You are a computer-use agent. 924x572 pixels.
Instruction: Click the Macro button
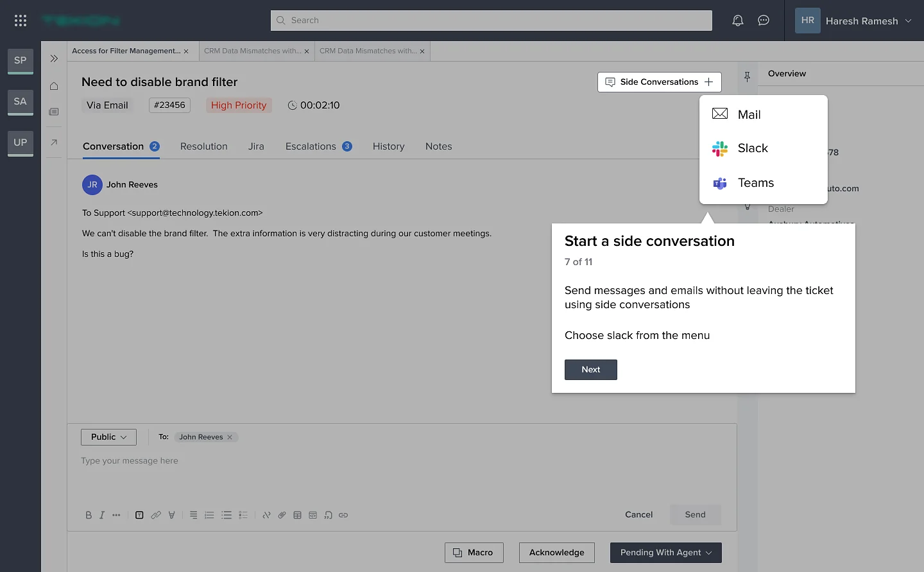(474, 553)
